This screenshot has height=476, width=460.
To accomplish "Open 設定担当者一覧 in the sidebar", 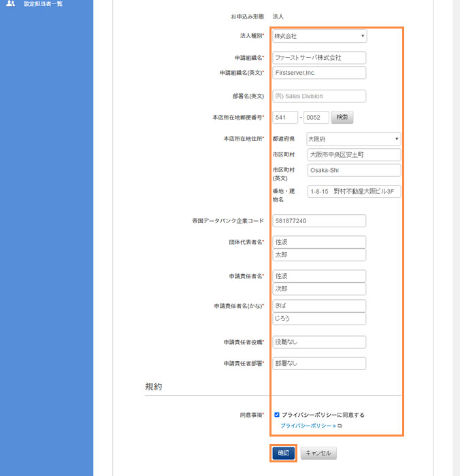I will tap(43, 3).
